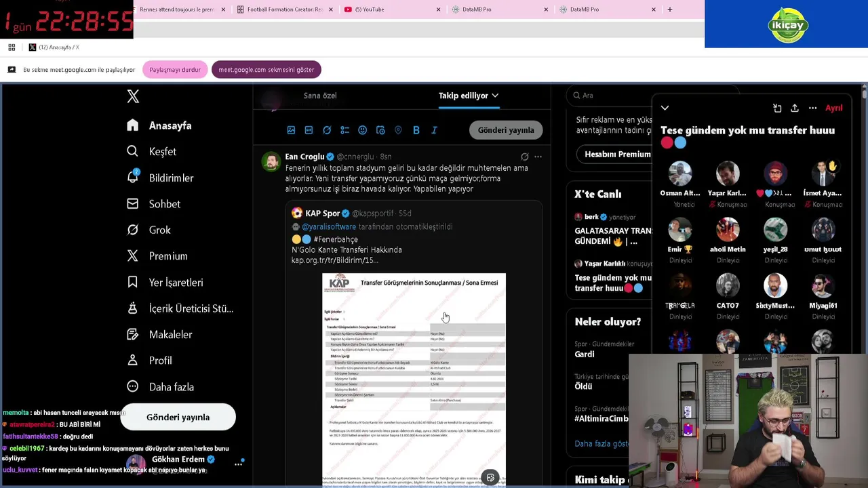Viewport: 868px width, 488px height.
Task: Switch to Sana özel tab
Action: (x=320, y=96)
